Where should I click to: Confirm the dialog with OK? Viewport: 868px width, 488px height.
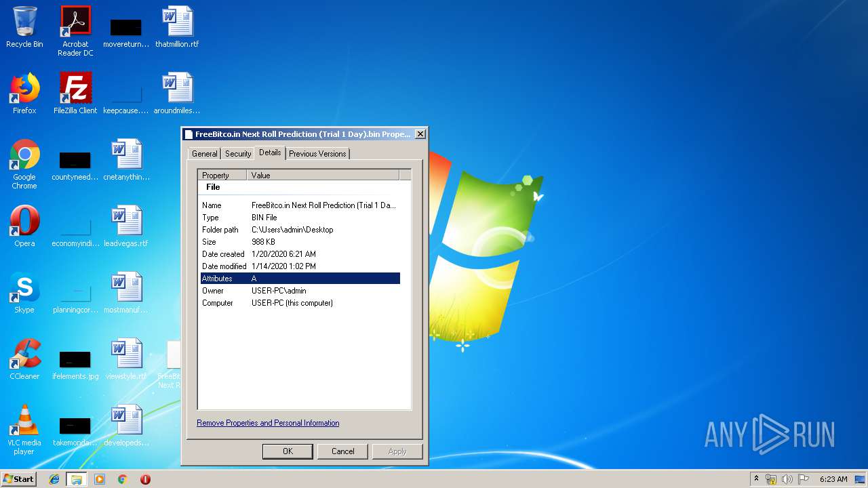pos(288,451)
